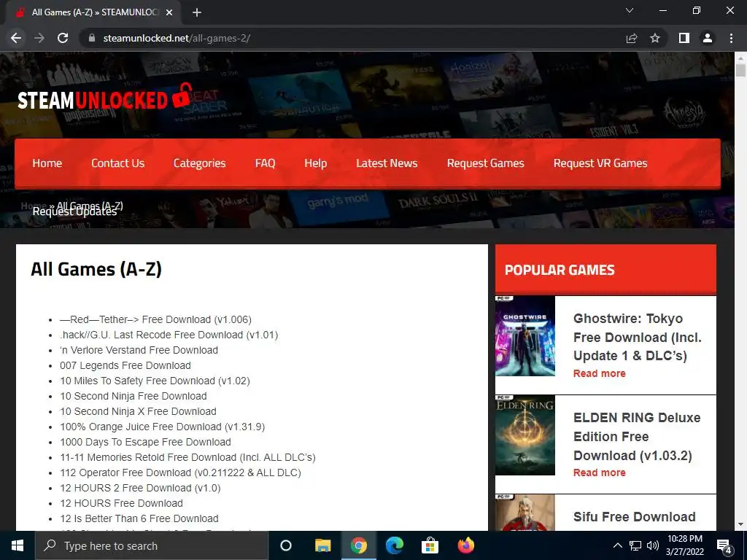This screenshot has width=747, height=560.
Task: Open volume speaker tray icon
Action: click(x=653, y=545)
